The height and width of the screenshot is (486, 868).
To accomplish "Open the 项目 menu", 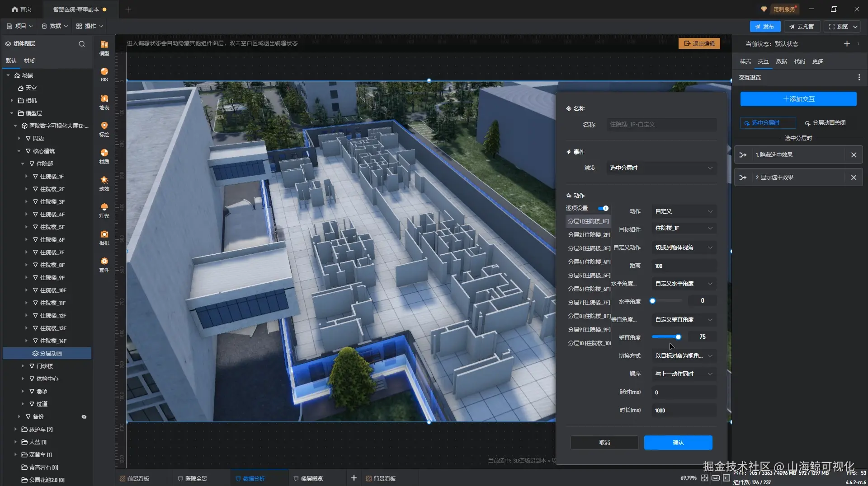I will tap(20, 26).
